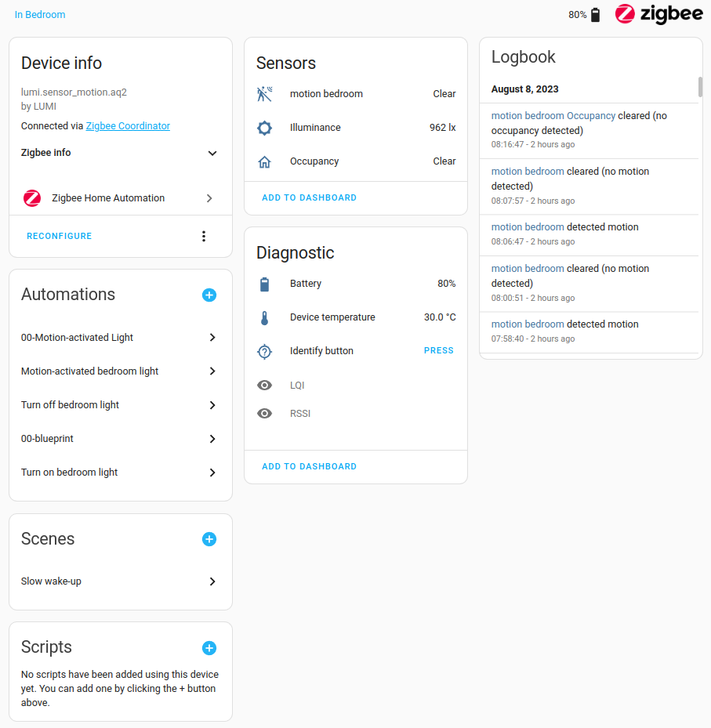Click the Zigbee Home Automation logo
This screenshot has height=728, width=711.
coord(31,198)
